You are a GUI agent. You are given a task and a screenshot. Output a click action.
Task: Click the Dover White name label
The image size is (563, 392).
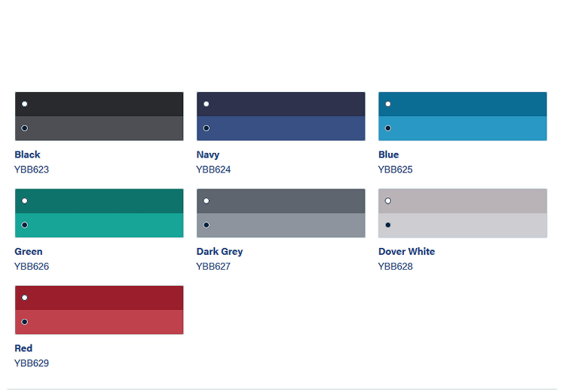click(406, 251)
